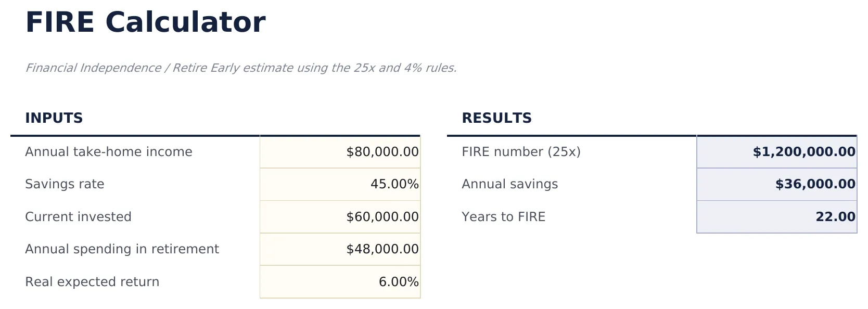
Task: Click the Annual take-home income label
Action: (x=108, y=152)
